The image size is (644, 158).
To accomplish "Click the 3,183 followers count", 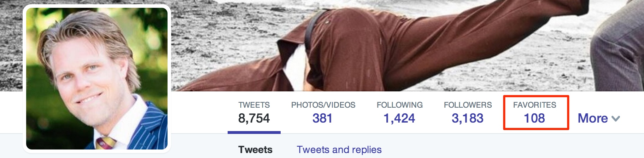I will click(x=467, y=118).
